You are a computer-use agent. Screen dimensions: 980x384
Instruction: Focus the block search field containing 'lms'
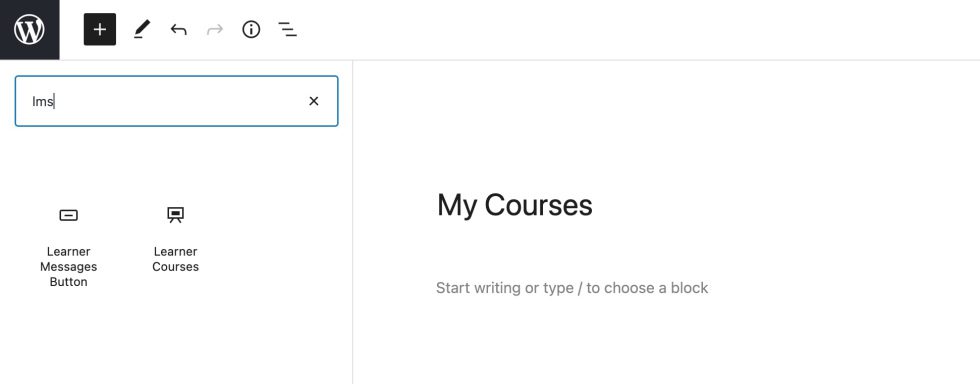click(x=176, y=101)
